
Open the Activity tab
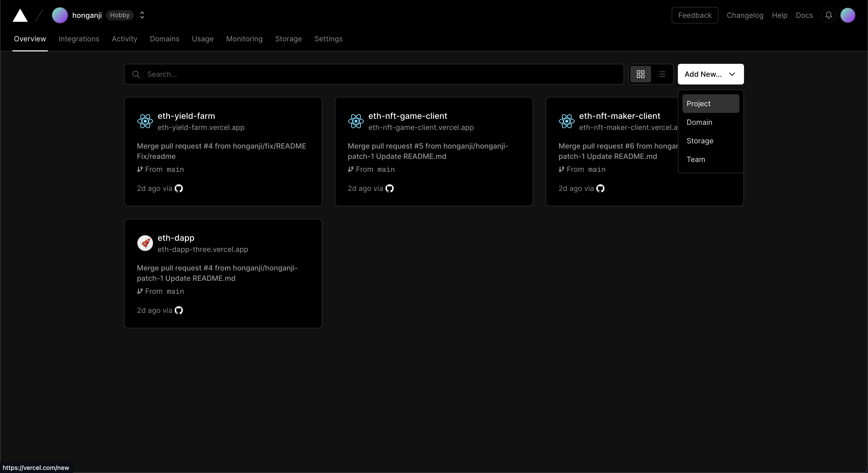tap(125, 39)
